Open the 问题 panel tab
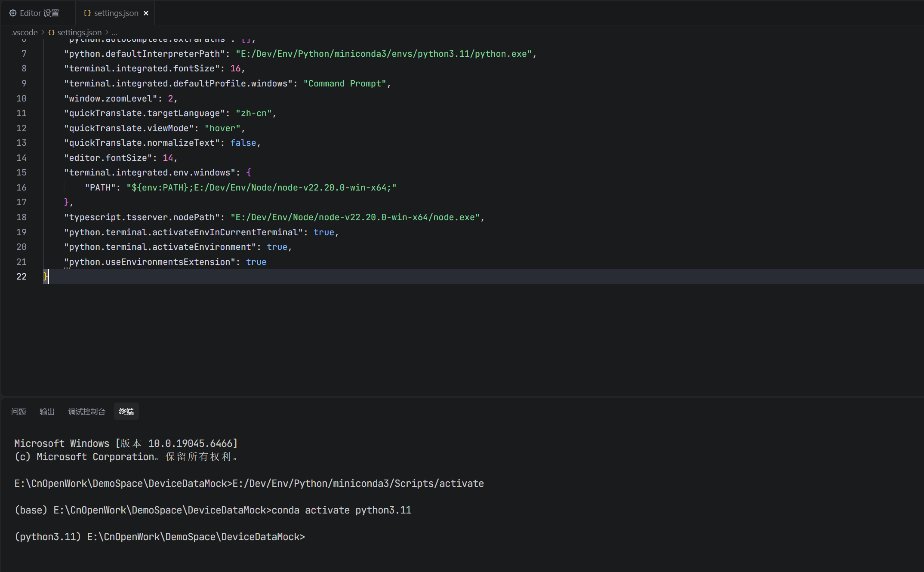 point(18,412)
